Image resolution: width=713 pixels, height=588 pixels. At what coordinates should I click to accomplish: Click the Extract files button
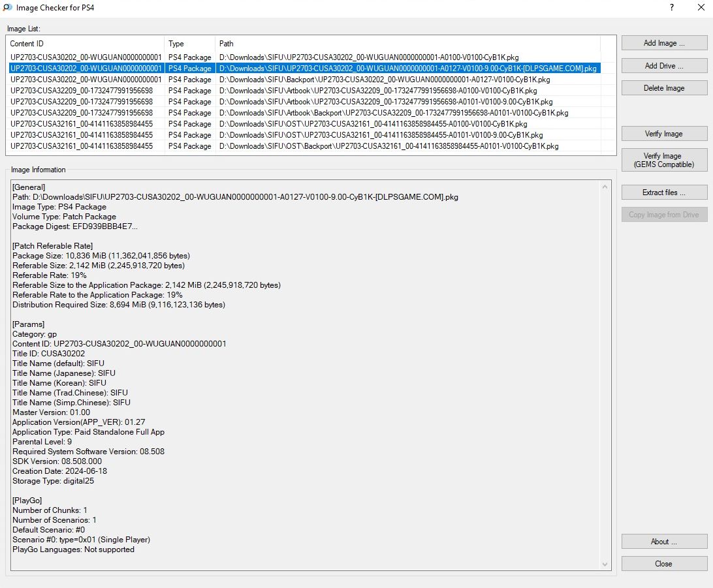[x=664, y=193]
